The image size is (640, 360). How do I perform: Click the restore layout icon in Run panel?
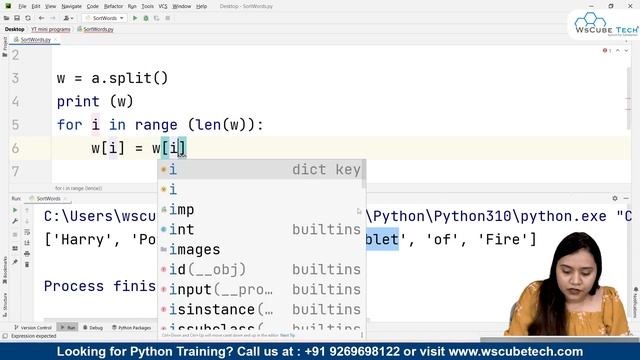coord(15,248)
